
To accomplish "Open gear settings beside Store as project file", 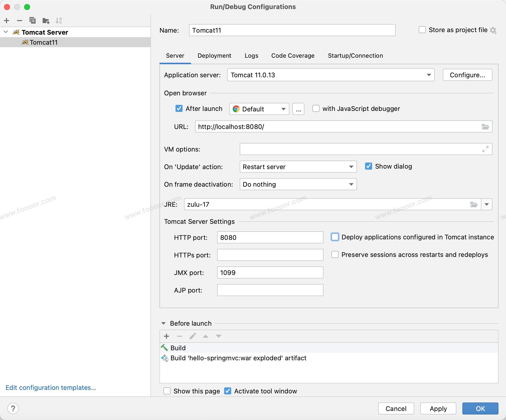I will [493, 30].
